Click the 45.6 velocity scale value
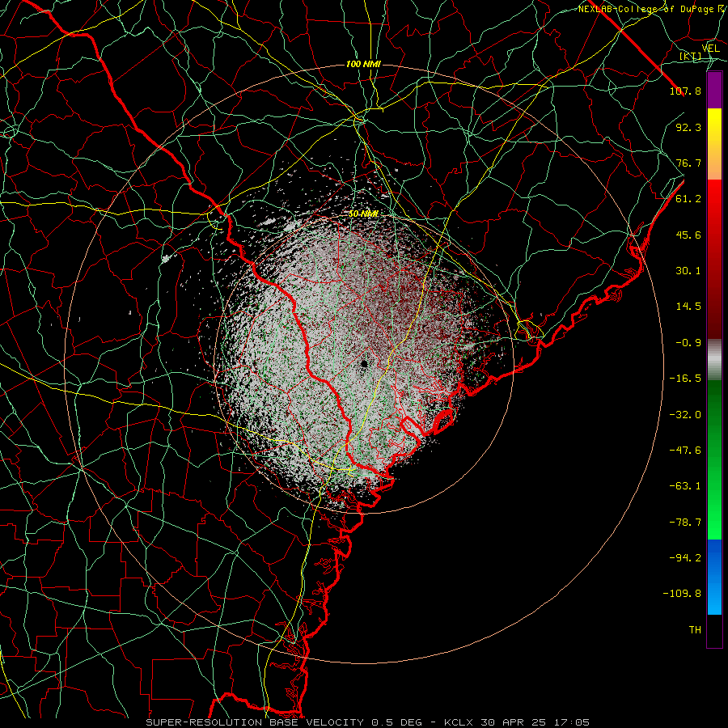Screen dimensions: 728x728 688,235
